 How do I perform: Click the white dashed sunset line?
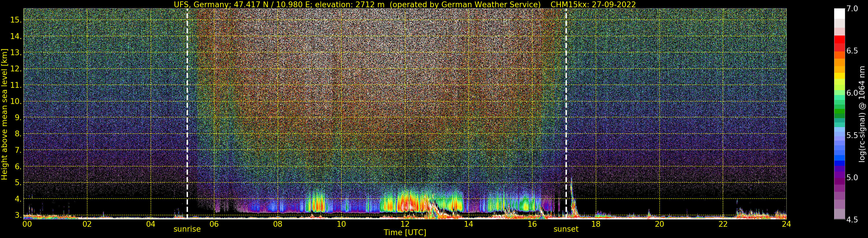(566, 114)
